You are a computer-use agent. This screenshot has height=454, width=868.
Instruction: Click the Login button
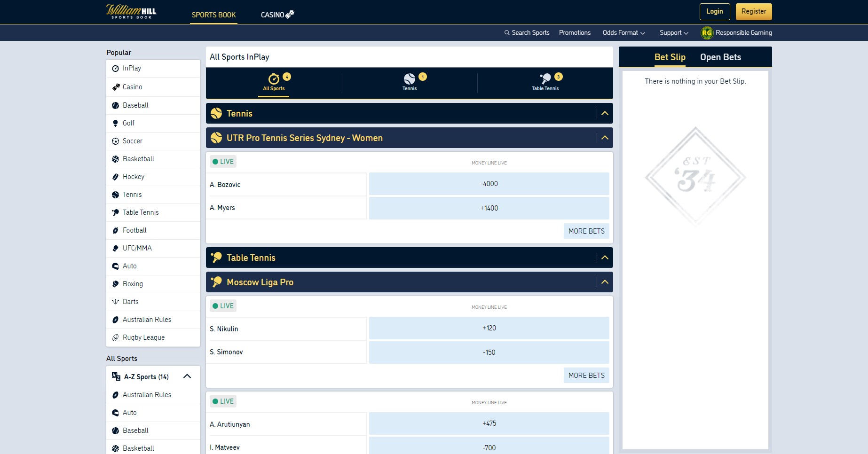coord(715,12)
